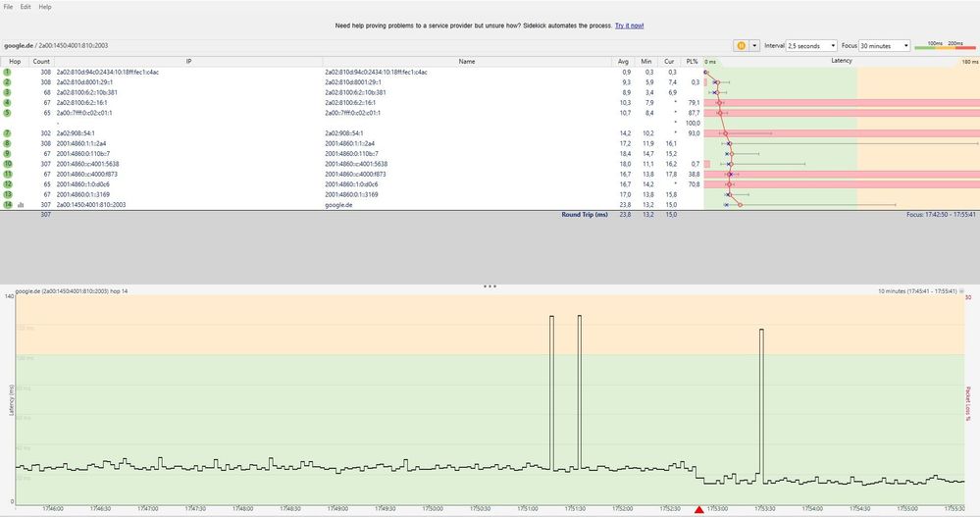
Task: Open the File menu
Action: click(x=8, y=7)
